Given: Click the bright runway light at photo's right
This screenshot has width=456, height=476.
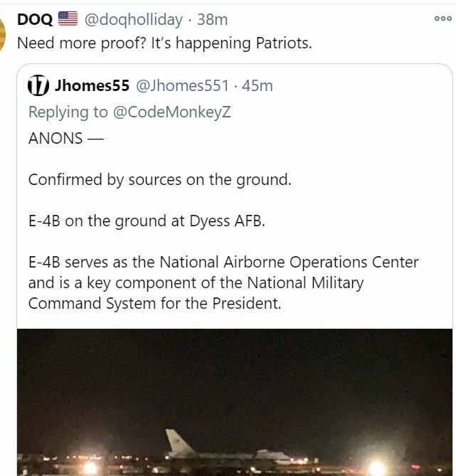Looking at the screenshot, I should [x=377, y=467].
